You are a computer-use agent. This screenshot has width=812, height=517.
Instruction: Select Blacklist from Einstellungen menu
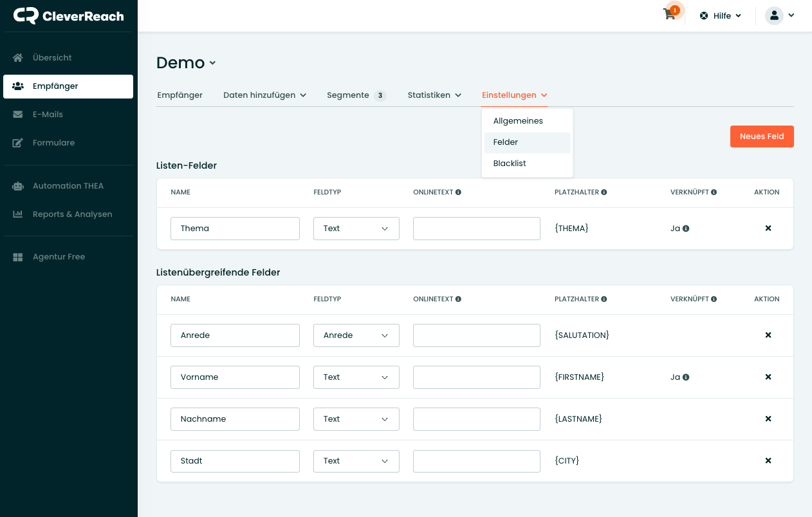510,164
